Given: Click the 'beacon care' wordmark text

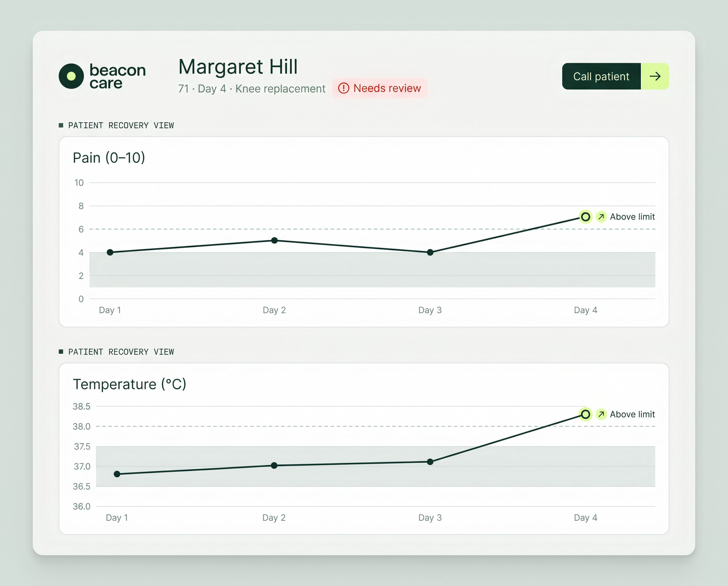Looking at the screenshot, I should point(118,76).
